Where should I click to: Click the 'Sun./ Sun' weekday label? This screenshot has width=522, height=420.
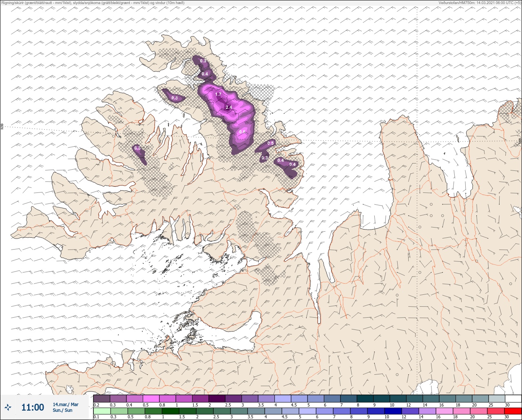pyautogui.click(x=62, y=410)
